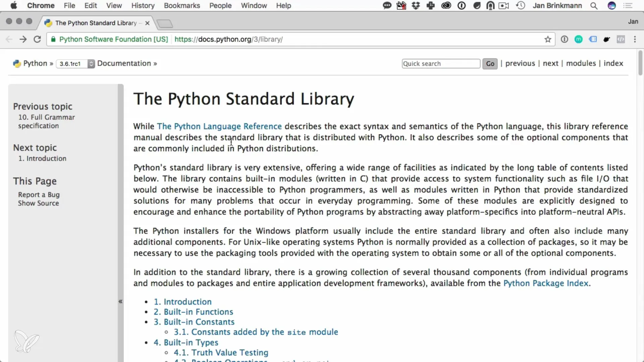Click the green secure padlock icon
Viewport: 644px width, 362px height.
point(53,39)
